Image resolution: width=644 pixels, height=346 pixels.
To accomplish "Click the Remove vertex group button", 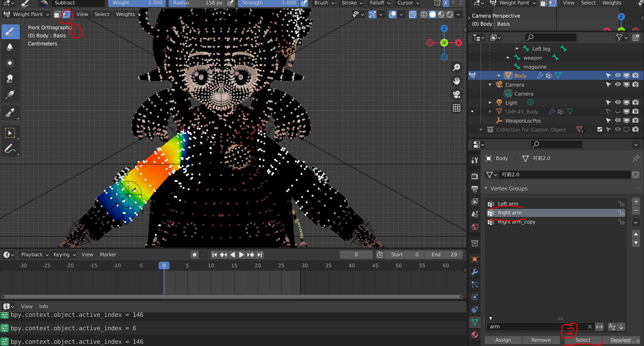I will pos(541,340).
